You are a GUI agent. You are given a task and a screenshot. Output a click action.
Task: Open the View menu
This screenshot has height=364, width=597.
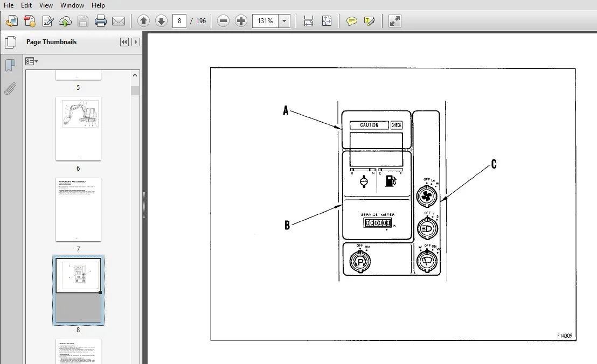46,5
